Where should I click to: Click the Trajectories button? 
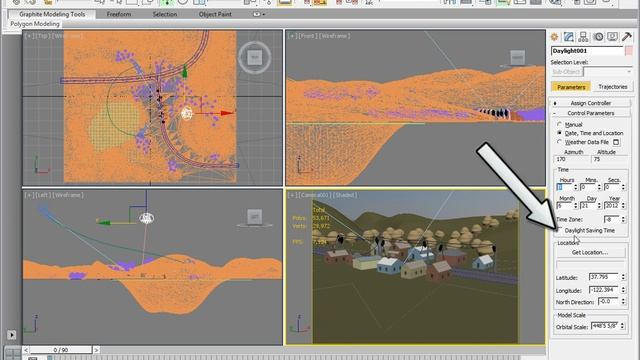pyautogui.click(x=613, y=87)
